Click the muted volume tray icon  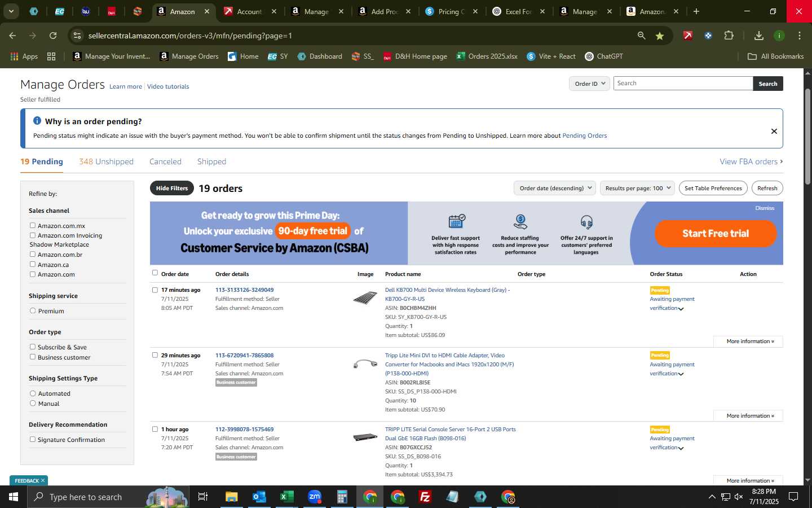pyautogui.click(x=739, y=497)
